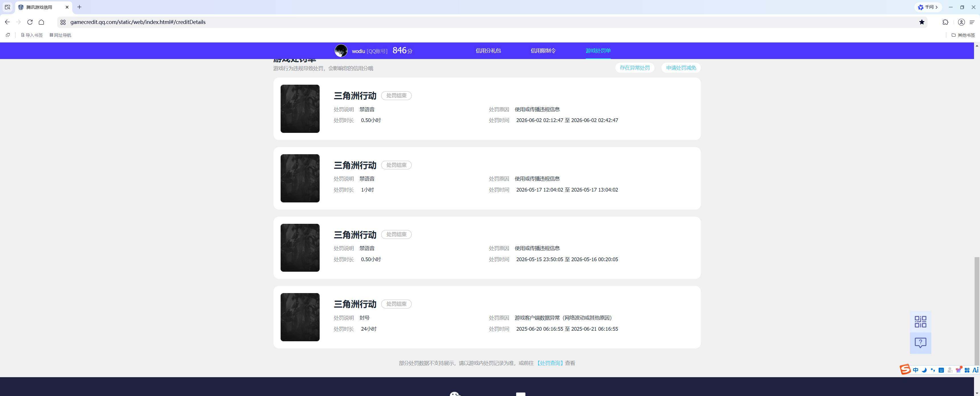Open the tab search button
This screenshot has width=980, height=396.
click(7, 7)
